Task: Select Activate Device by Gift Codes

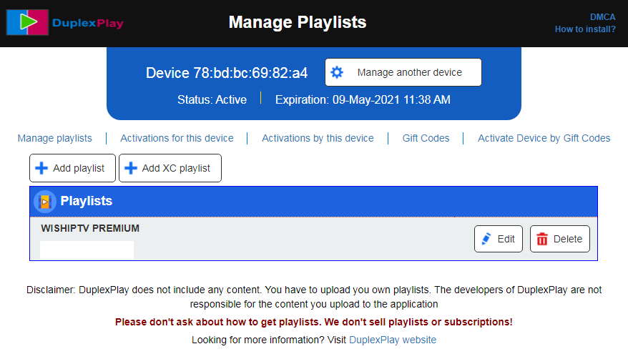Action: (544, 138)
